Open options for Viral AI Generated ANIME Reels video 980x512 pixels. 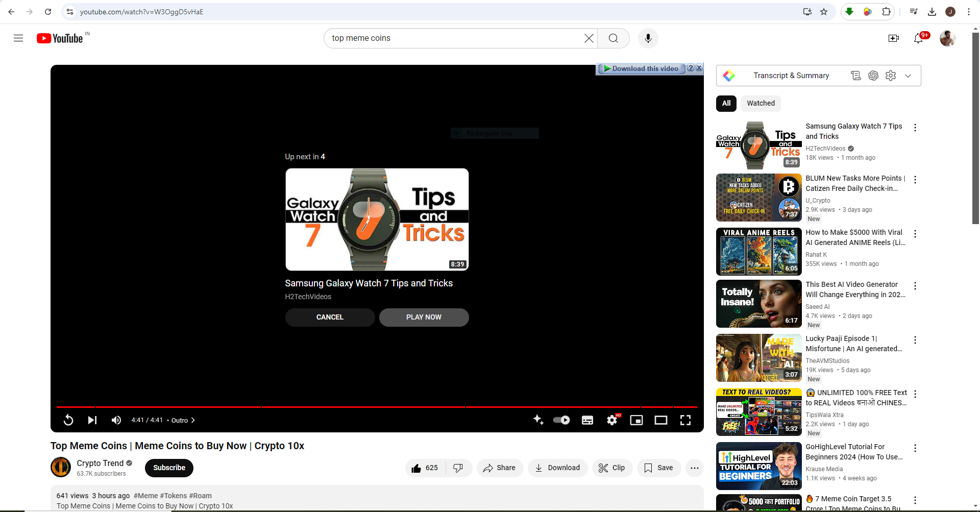[x=915, y=234]
